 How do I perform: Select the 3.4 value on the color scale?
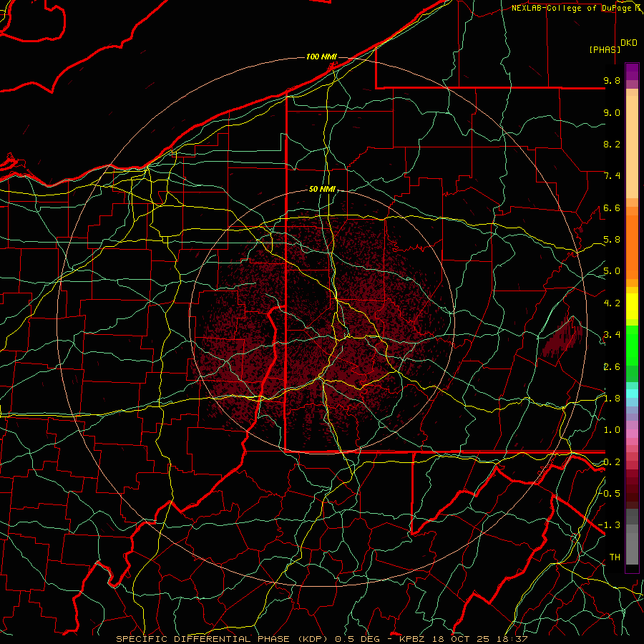click(x=612, y=335)
